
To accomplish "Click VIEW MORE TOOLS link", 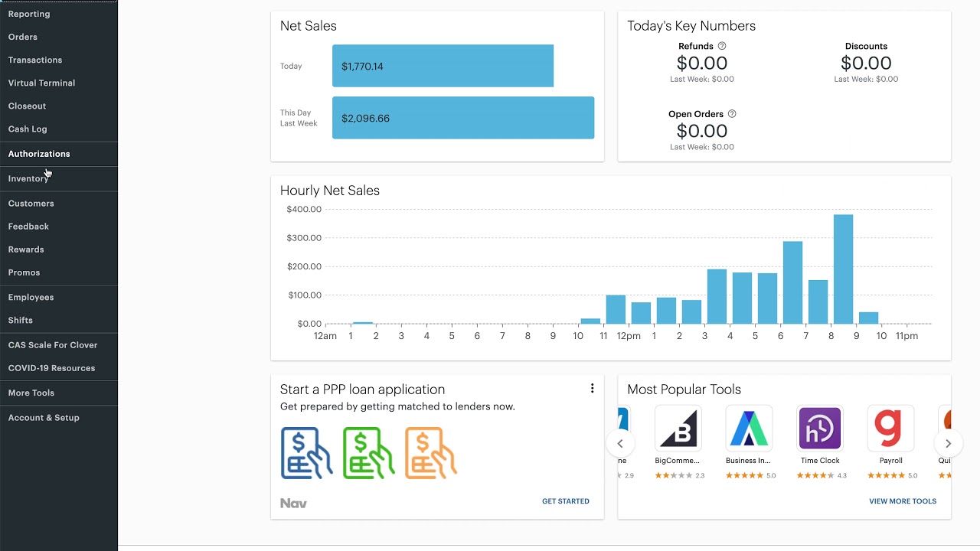I will click(902, 501).
